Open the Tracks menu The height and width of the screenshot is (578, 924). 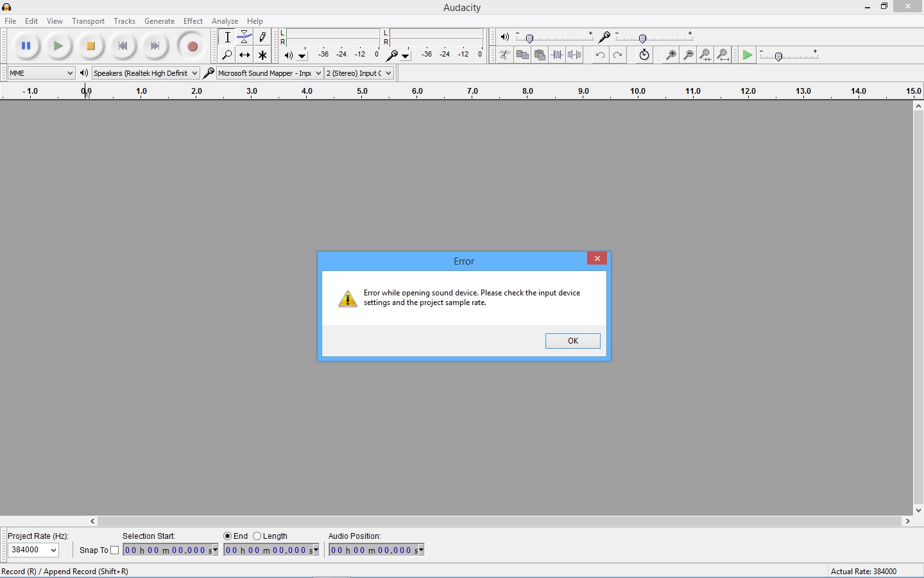124,21
